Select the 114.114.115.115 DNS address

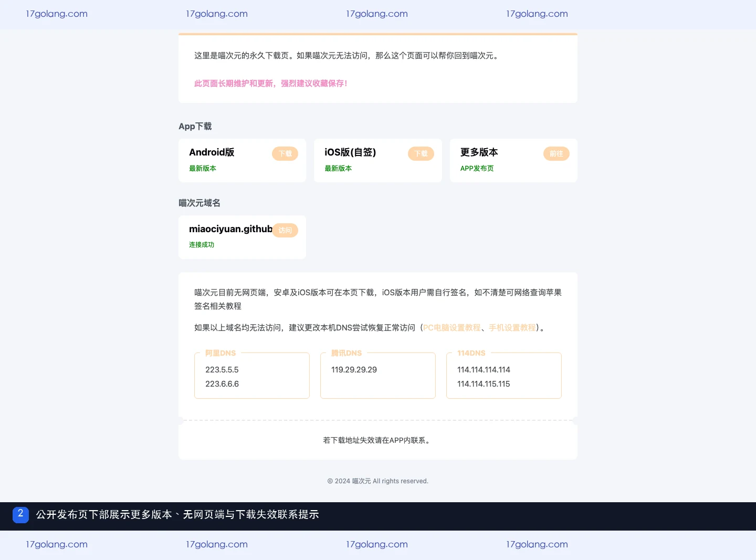[x=484, y=384]
